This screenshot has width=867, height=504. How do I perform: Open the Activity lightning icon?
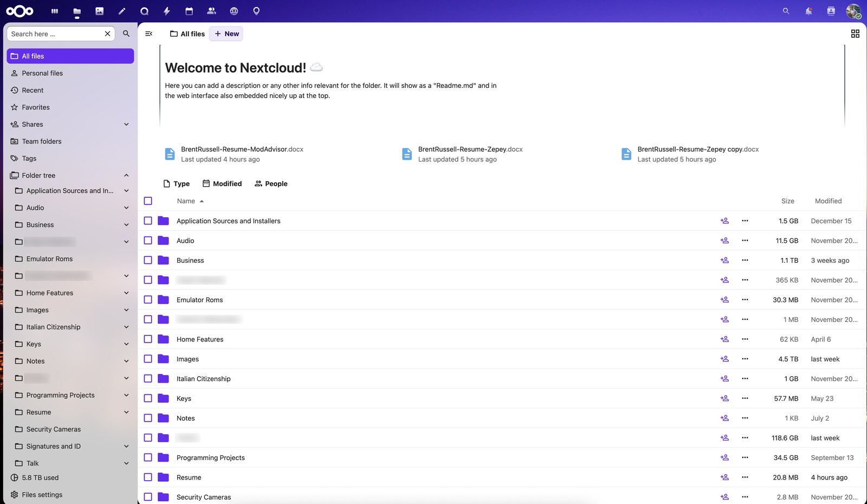166,11
